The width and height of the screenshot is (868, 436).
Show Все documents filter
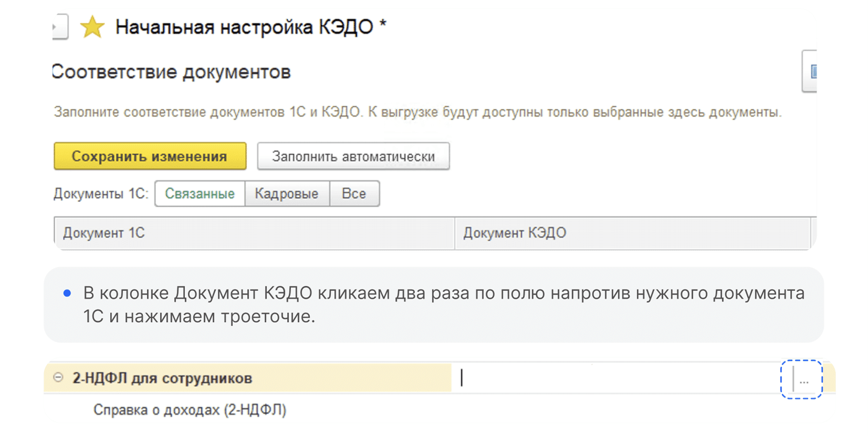click(354, 193)
